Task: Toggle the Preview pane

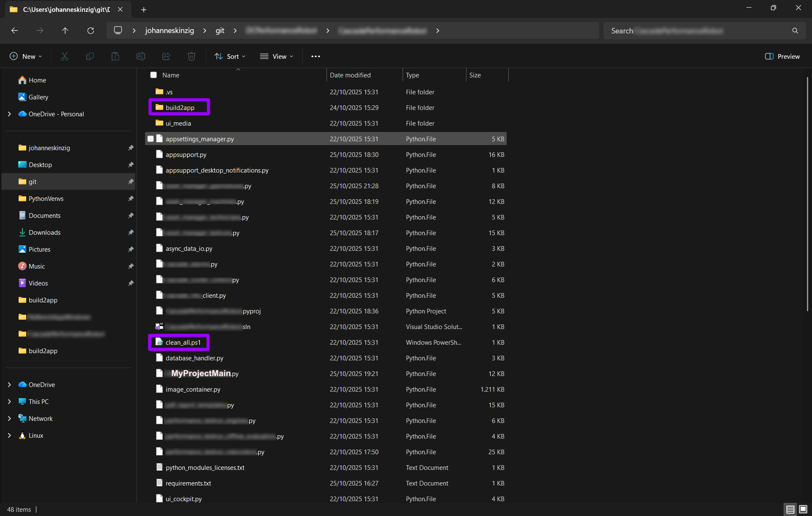Action: coord(782,56)
